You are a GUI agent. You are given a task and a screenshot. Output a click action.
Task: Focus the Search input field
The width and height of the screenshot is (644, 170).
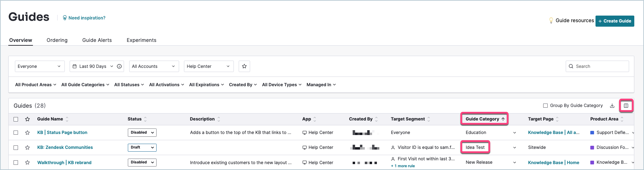(597, 66)
